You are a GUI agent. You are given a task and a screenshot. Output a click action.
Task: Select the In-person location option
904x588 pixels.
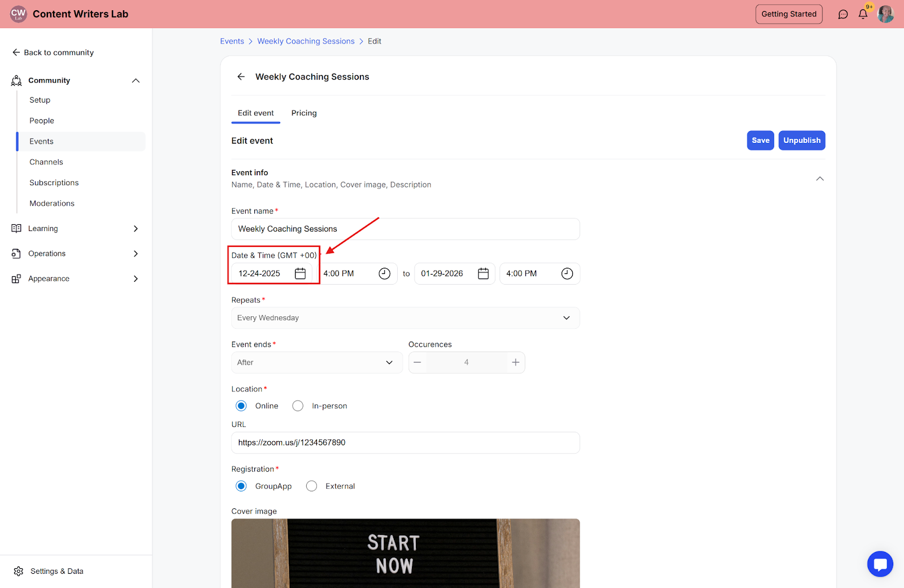(298, 406)
